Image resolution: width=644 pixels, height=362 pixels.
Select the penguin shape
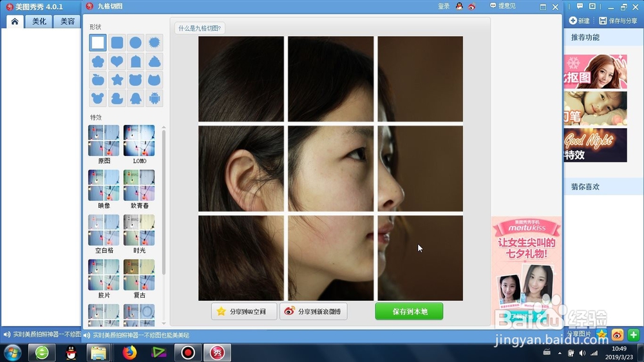pos(135,98)
